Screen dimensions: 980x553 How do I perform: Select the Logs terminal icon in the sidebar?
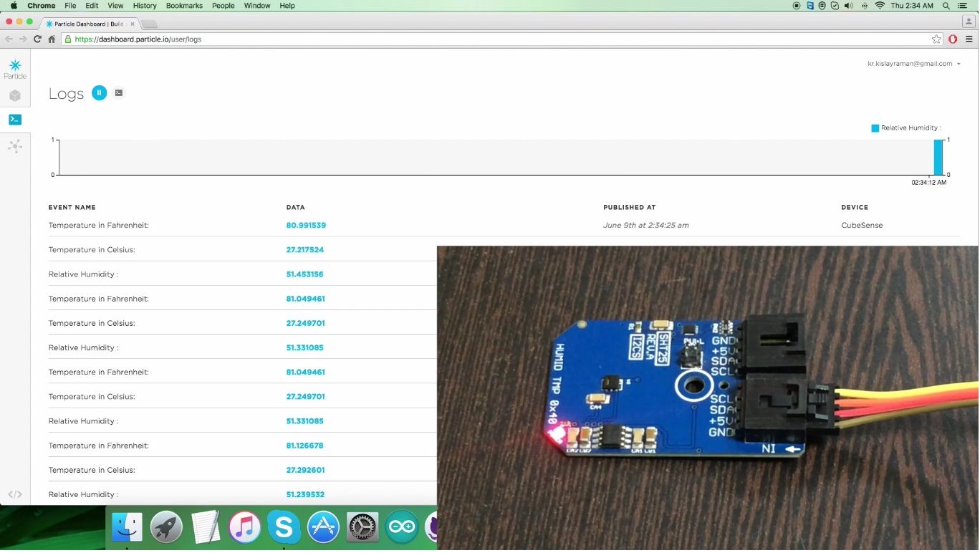pos(14,120)
